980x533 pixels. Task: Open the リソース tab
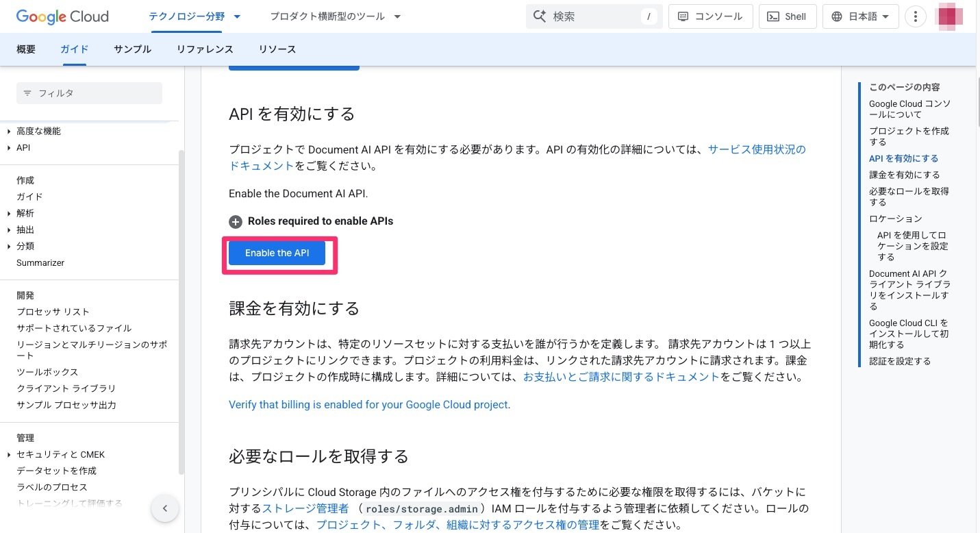click(277, 49)
